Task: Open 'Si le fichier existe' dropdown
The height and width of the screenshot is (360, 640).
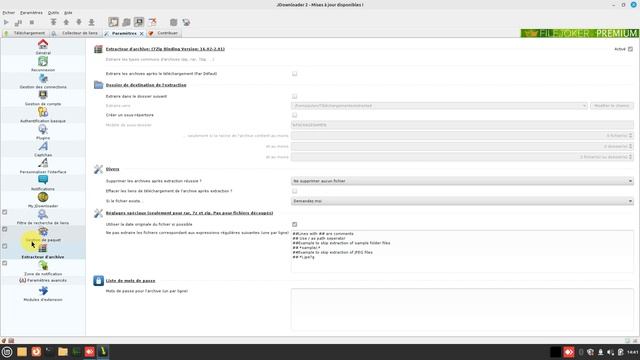Action: tap(462, 201)
